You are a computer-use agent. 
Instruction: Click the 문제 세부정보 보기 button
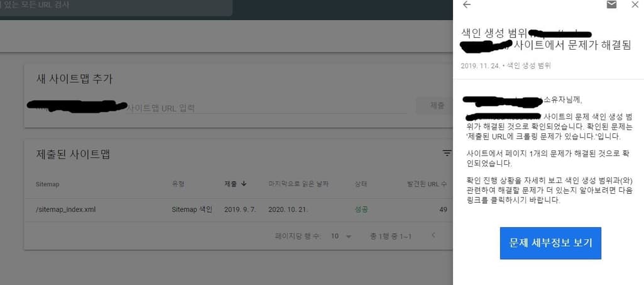click(x=550, y=243)
